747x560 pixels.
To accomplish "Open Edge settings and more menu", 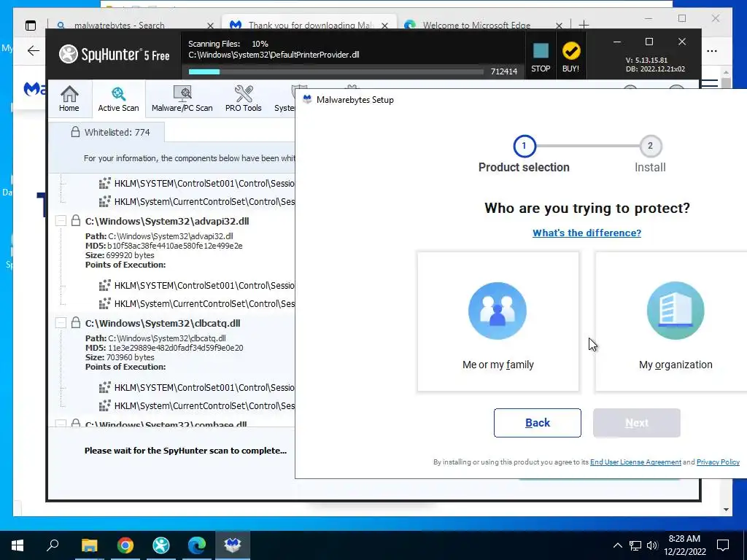I will click(712, 51).
